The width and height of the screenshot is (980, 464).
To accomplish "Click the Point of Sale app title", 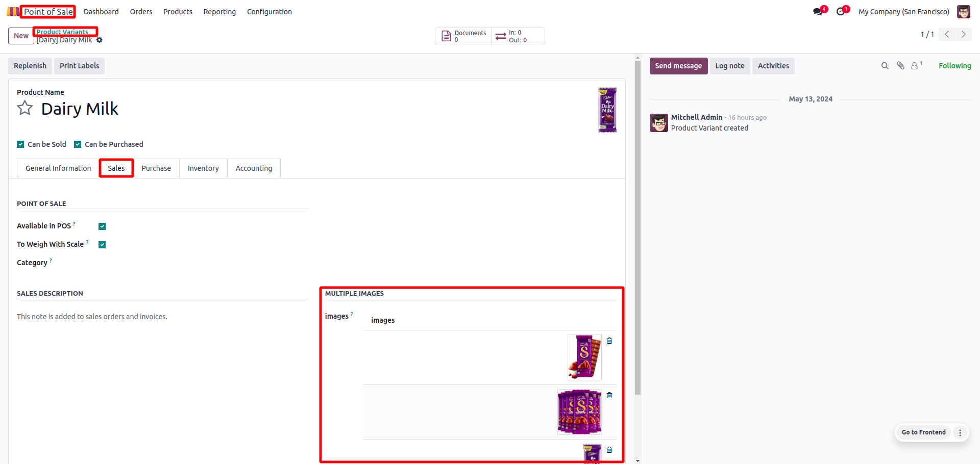I will click(x=48, y=12).
